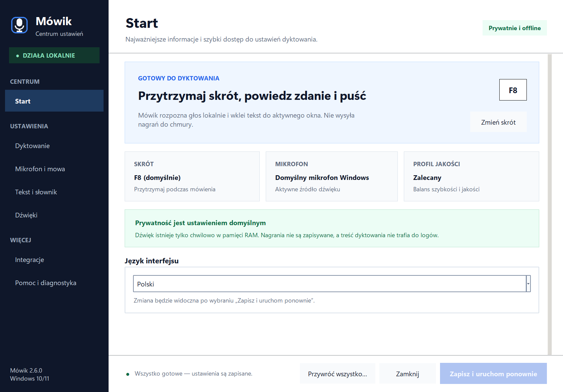Click the 'Język interfejsu' label

(x=151, y=261)
